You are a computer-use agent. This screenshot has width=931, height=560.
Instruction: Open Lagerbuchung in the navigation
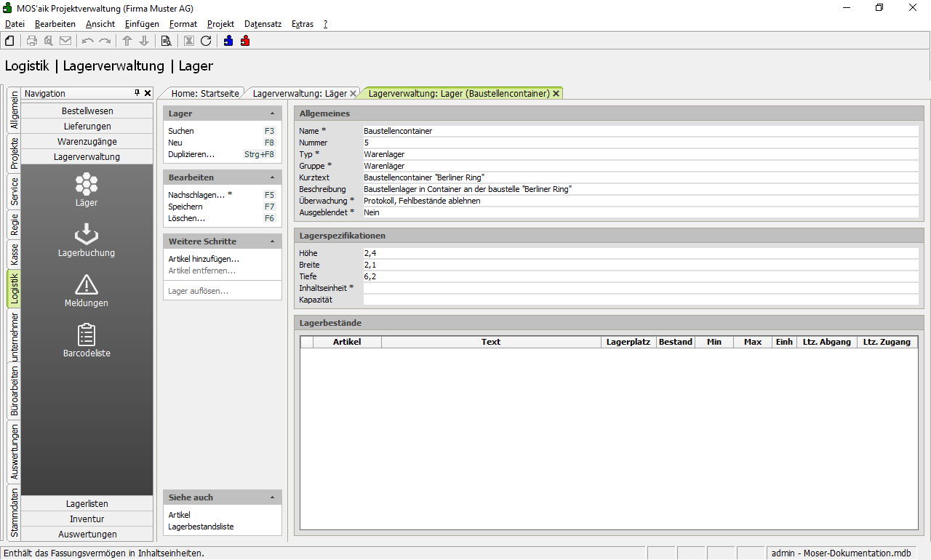click(86, 234)
